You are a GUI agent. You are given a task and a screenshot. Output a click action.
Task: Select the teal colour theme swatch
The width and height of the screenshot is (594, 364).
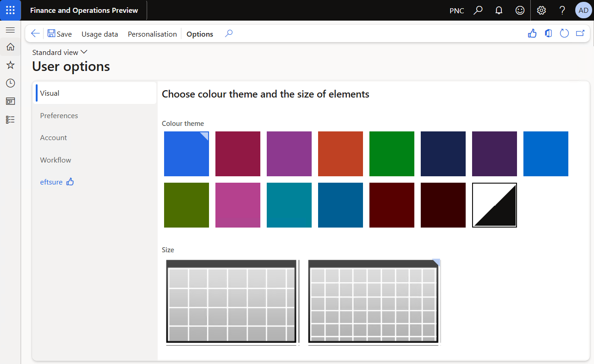[289, 205]
